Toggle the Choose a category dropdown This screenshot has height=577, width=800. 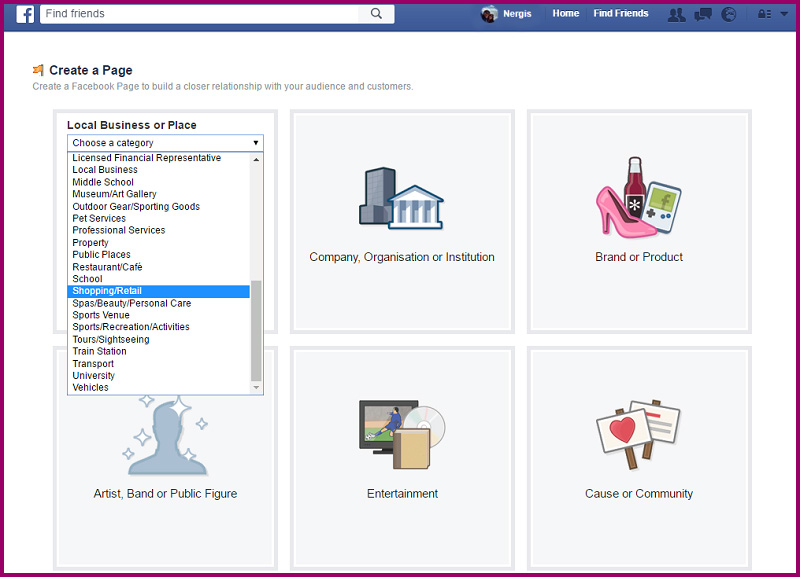click(165, 143)
